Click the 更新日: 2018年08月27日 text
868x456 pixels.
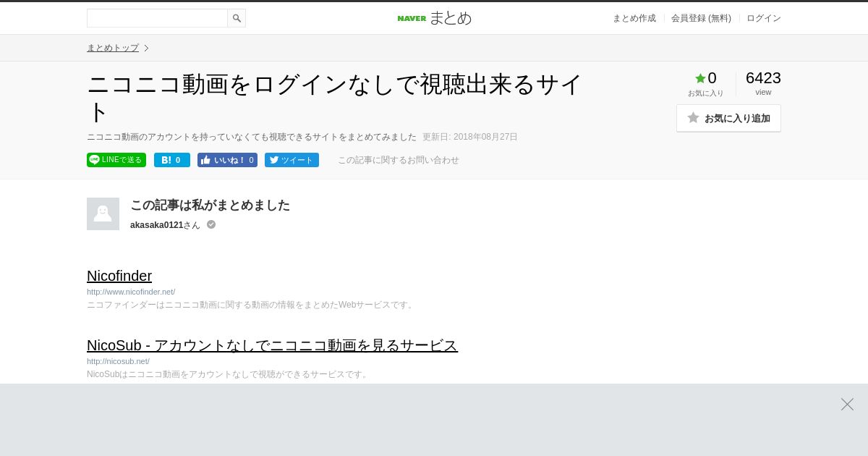point(470,137)
